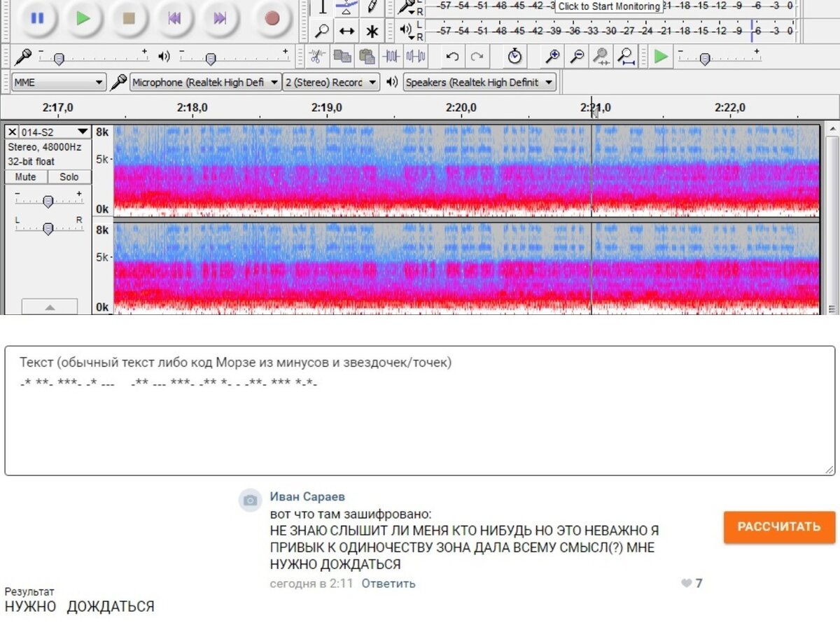Click into the Morse code text area
840x630 pixels.
[x=419, y=411]
